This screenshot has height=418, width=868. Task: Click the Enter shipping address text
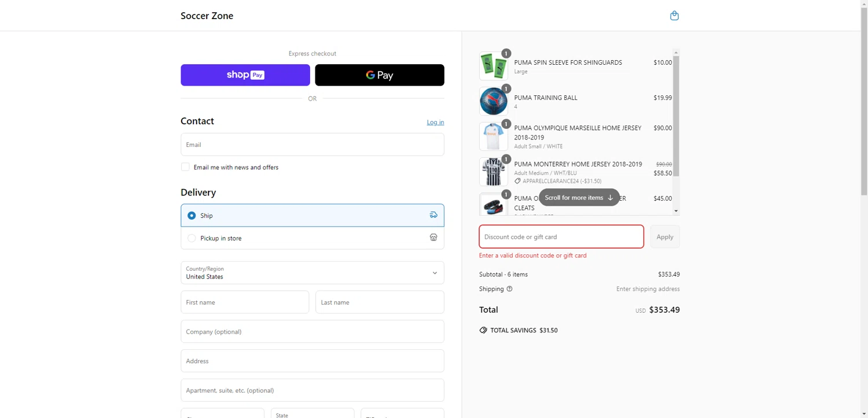(648, 289)
